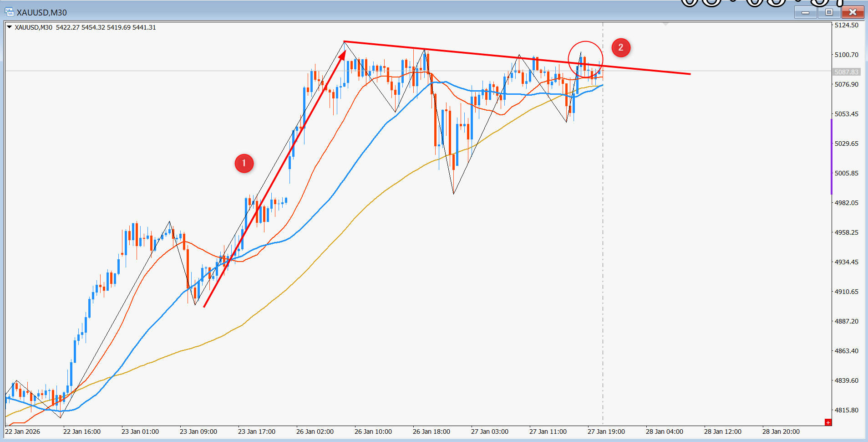The image size is (868, 442).
Task: Restore the XAUUSD,M30 chart window size
Action: (829, 12)
